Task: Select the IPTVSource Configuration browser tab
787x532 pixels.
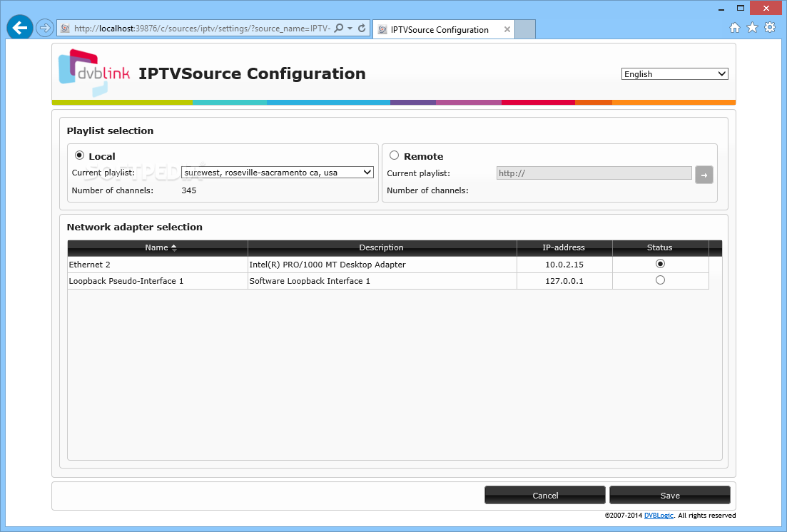Action: 444,30
